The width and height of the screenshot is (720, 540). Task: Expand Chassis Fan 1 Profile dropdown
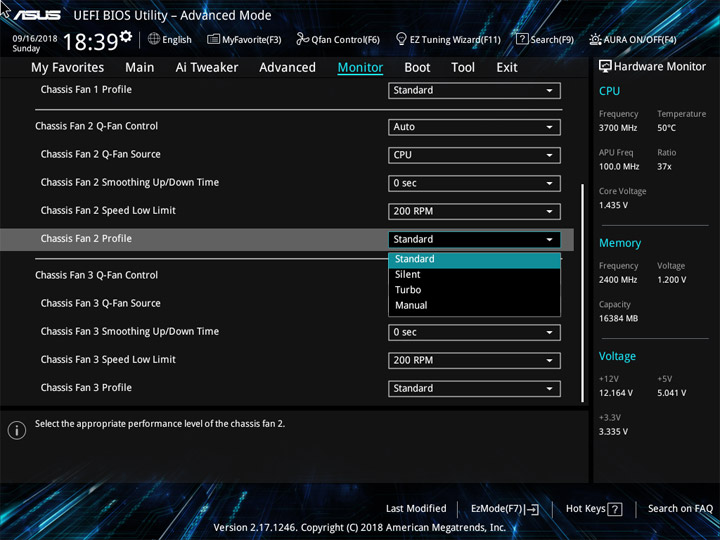pyautogui.click(x=474, y=90)
